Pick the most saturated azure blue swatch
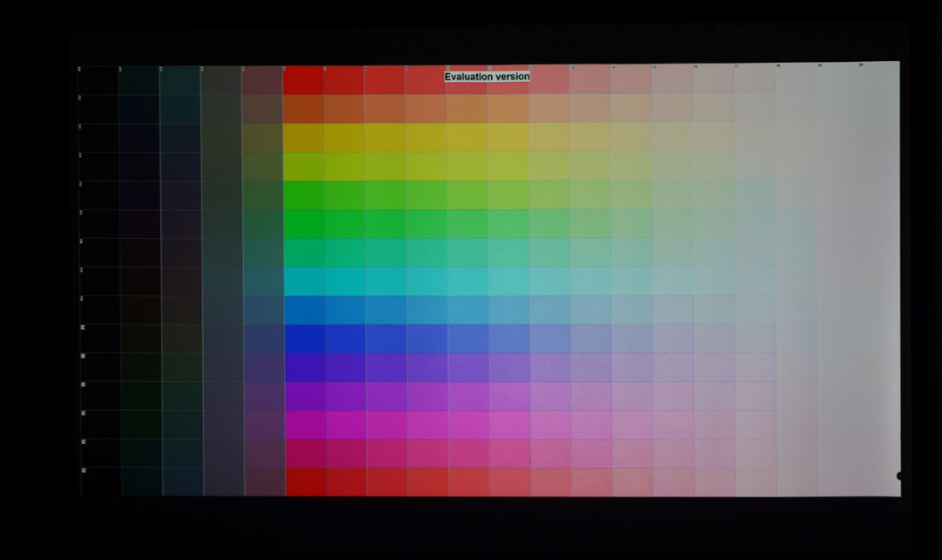Viewport: 942px width, 560px height. point(303,310)
